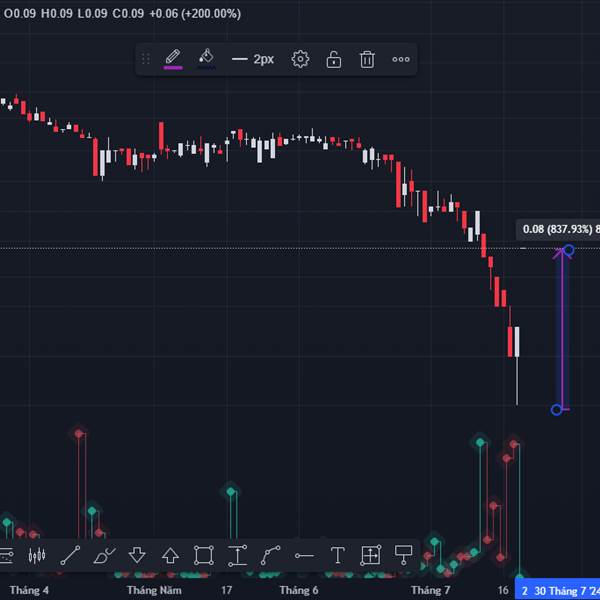Click the floating toolbar drag handle
The height and width of the screenshot is (600, 600).
click(146, 59)
